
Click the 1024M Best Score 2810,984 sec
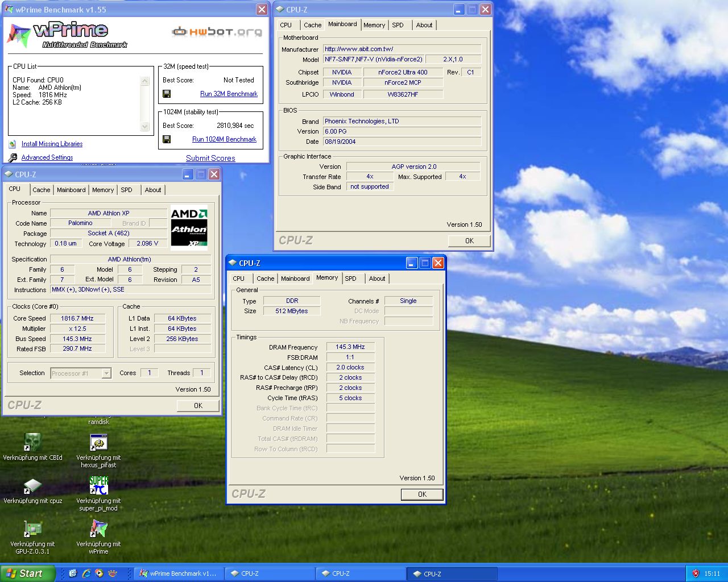235,126
